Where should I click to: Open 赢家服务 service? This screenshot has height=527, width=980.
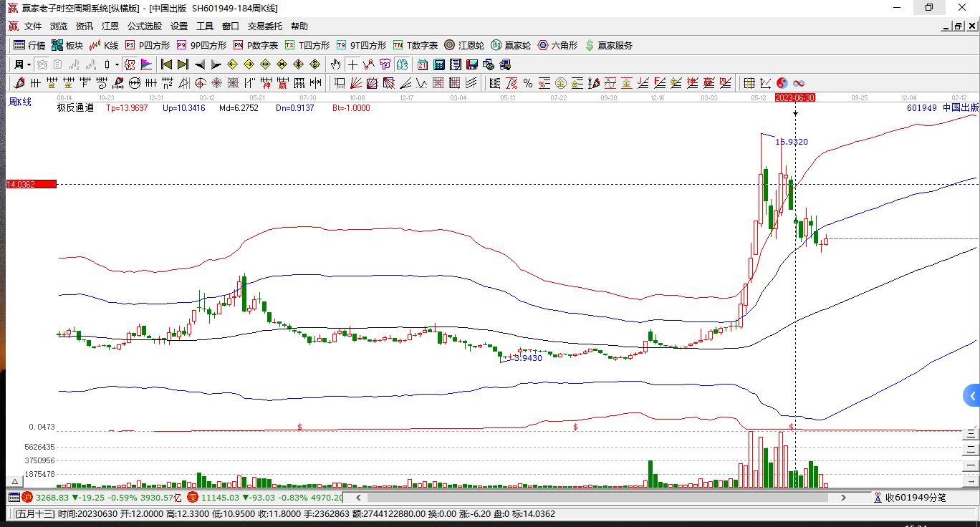point(609,45)
